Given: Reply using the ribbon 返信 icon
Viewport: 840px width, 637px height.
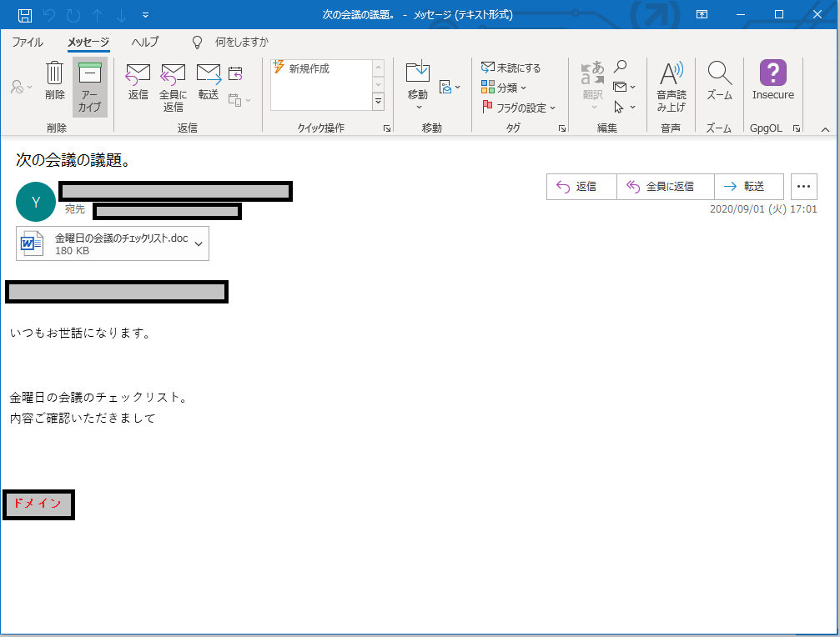Looking at the screenshot, I should (138, 82).
